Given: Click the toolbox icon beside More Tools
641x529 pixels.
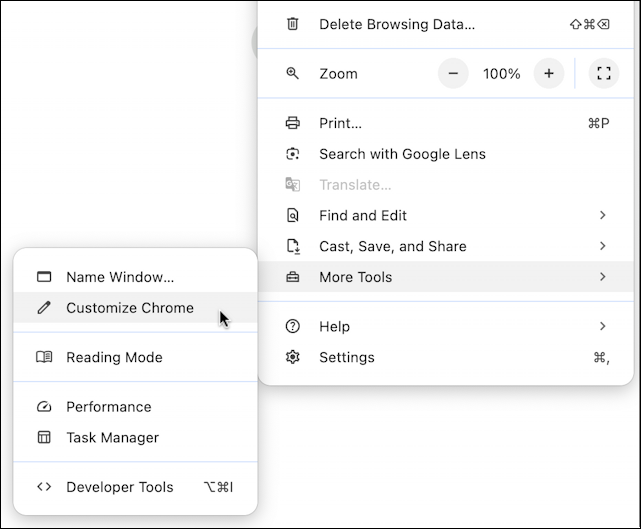Looking at the screenshot, I should (x=292, y=277).
